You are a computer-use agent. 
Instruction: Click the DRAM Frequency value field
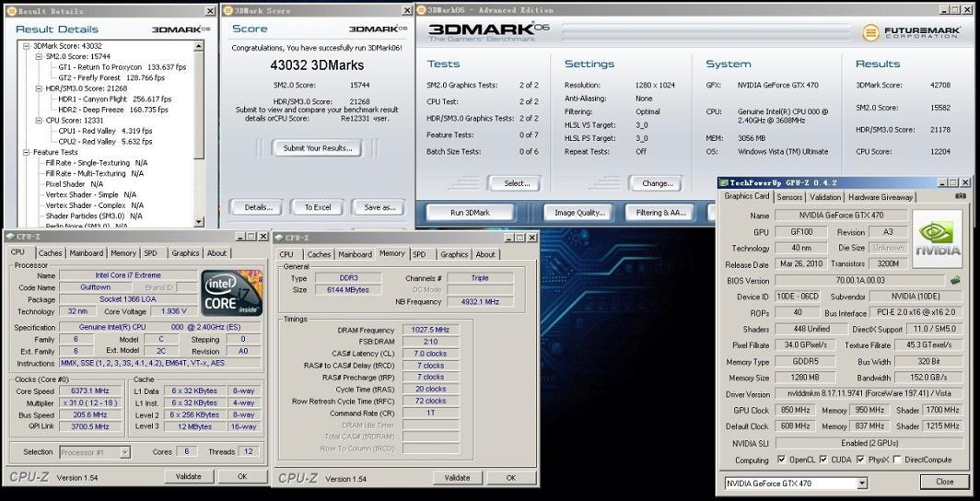tap(431, 330)
